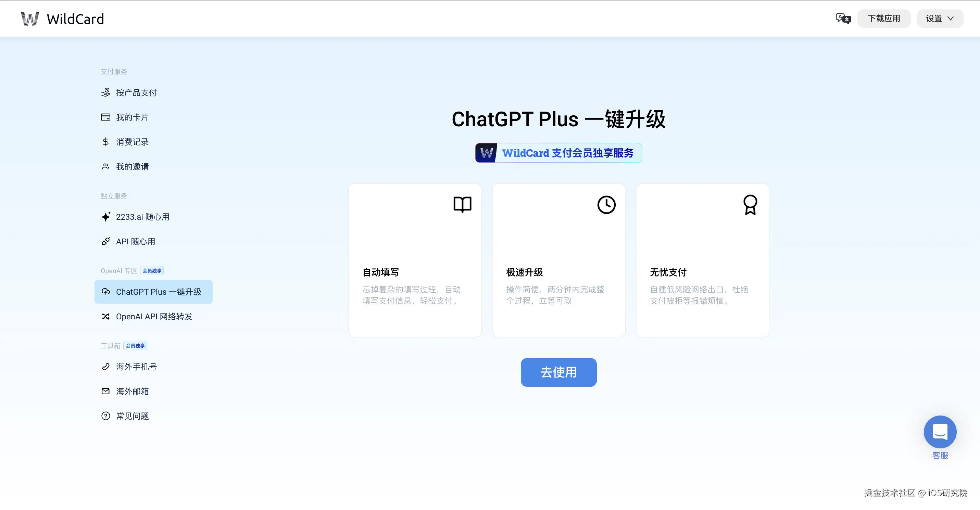The width and height of the screenshot is (980, 510).
Task: Expand the 设置 dropdown menu
Action: click(939, 18)
